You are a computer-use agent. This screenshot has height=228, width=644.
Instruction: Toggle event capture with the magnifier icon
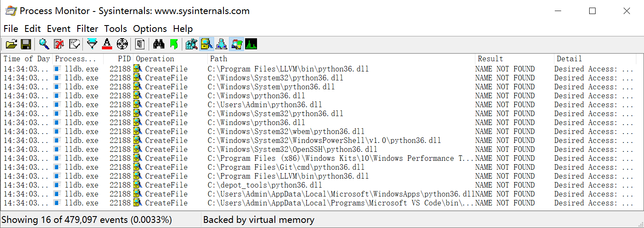(44, 44)
